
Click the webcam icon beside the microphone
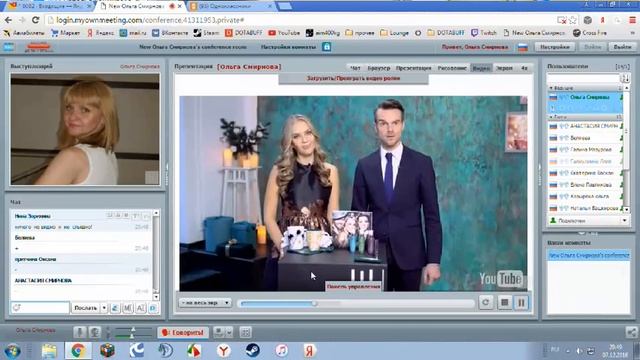(95, 332)
